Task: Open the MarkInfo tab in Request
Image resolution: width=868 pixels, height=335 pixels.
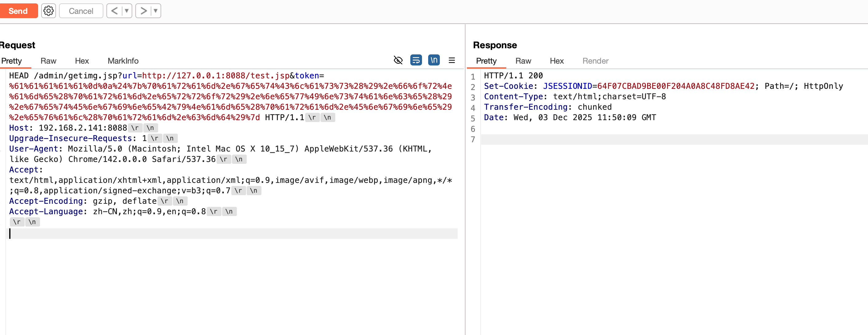Action: 123,61
